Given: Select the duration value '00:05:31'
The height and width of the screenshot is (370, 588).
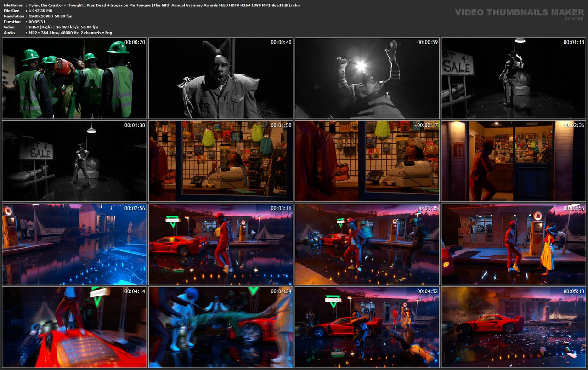Looking at the screenshot, I should [38, 22].
